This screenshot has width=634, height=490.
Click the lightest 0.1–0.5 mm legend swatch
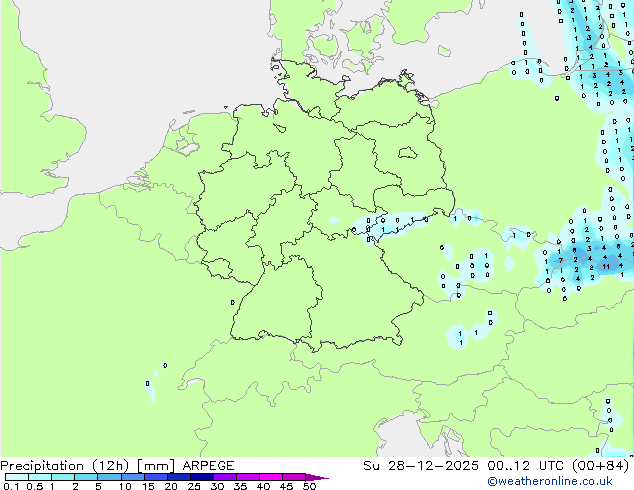pyautogui.click(x=17, y=477)
